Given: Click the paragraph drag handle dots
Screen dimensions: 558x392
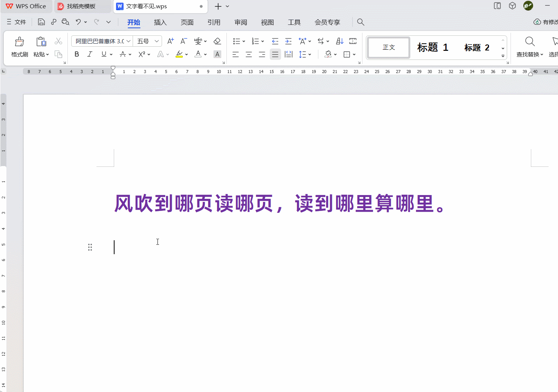Looking at the screenshot, I should pos(90,247).
